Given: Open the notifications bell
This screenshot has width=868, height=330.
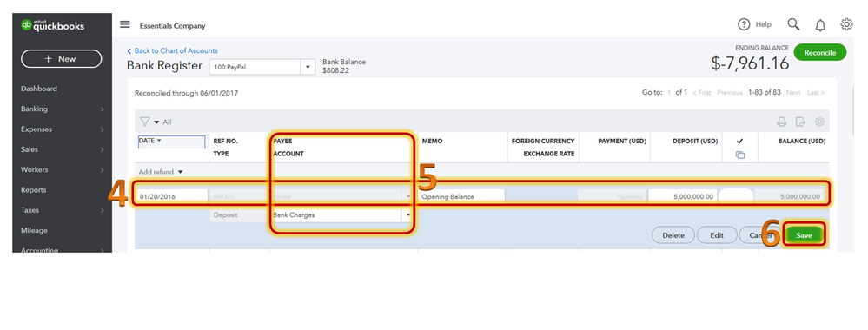Looking at the screenshot, I should (x=820, y=25).
